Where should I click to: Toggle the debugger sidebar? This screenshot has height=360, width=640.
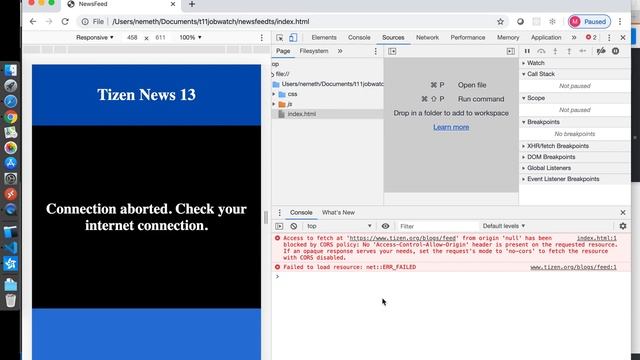coord(511,51)
